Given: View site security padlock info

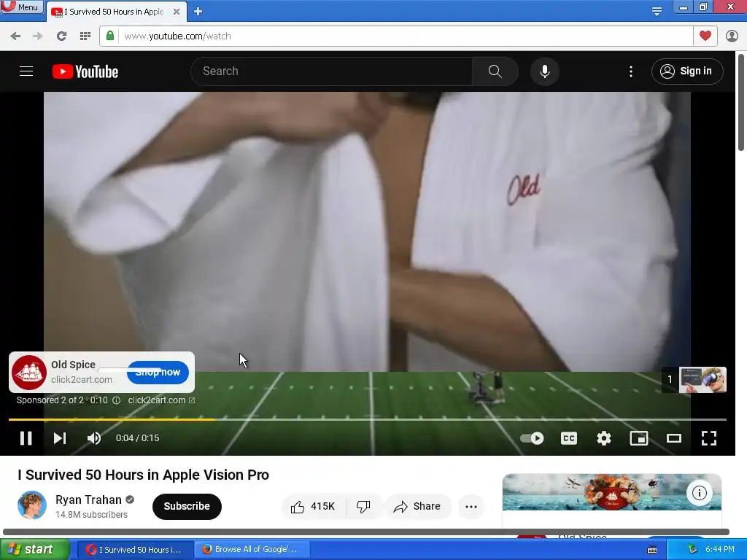Looking at the screenshot, I should pyautogui.click(x=110, y=36).
